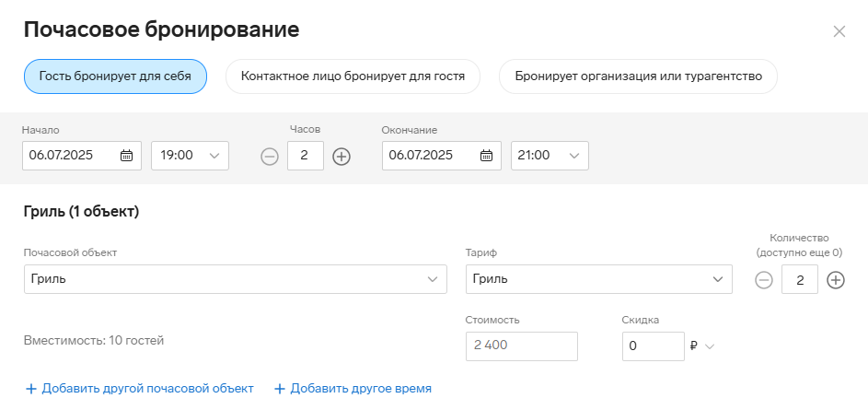Select Бронирует организация или турагентство
Viewport: 868px width, 410px height.
click(x=638, y=76)
